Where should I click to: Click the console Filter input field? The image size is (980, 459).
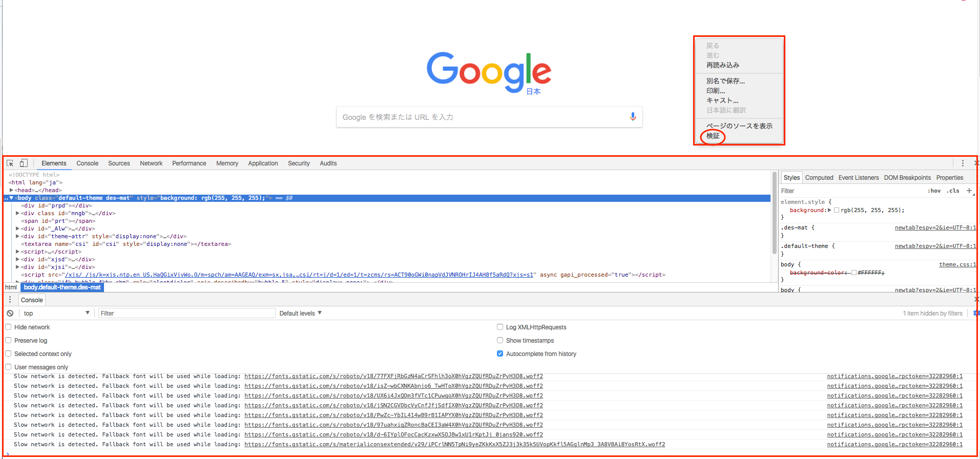[x=186, y=313]
